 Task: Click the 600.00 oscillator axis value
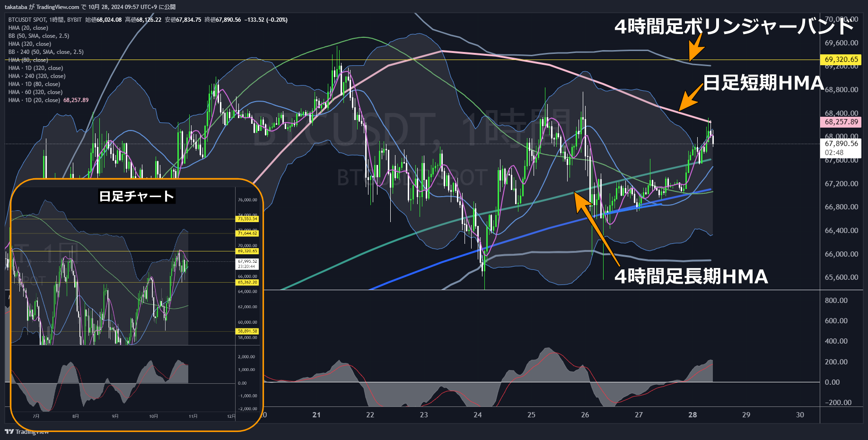point(836,321)
